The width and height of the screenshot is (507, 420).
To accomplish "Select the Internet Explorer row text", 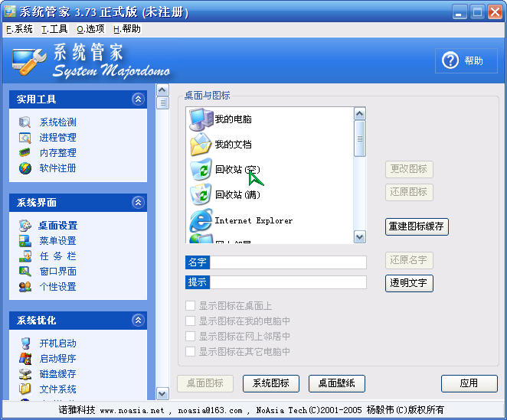I will (x=253, y=220).
